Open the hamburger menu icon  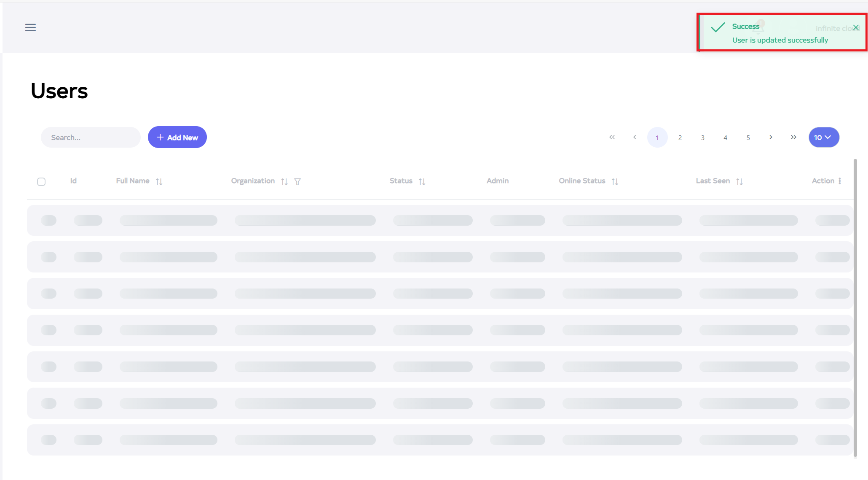30,27
